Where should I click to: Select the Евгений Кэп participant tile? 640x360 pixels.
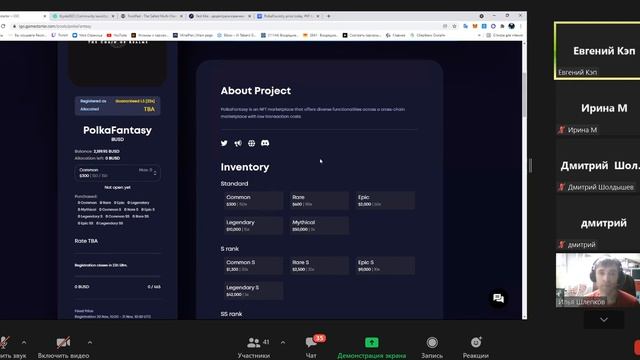tap(598, 51)
